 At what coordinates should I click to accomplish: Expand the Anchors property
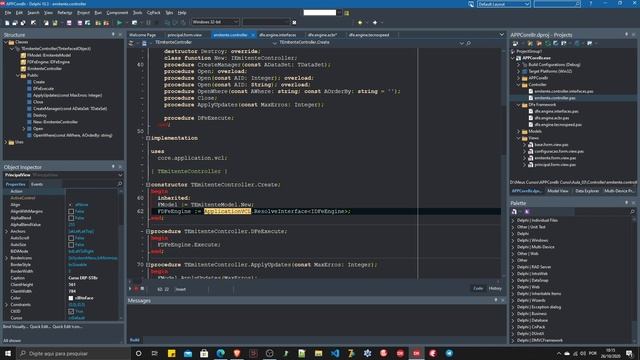tap(6, 231)
